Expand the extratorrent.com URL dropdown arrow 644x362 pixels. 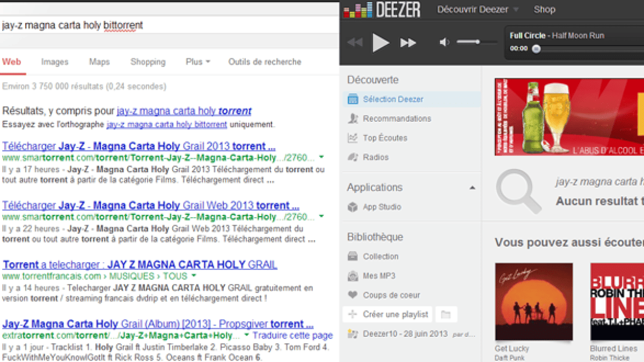[x=247, y=336]
